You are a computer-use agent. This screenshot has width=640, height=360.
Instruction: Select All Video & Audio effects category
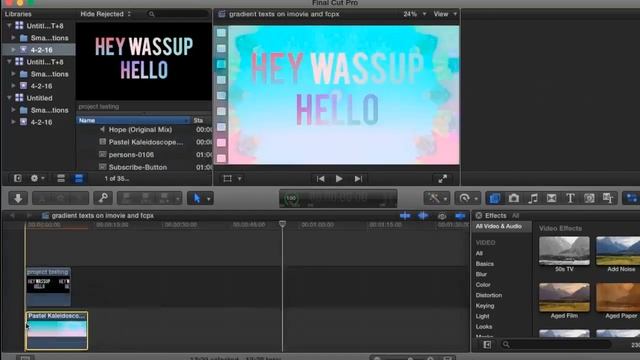498,227
